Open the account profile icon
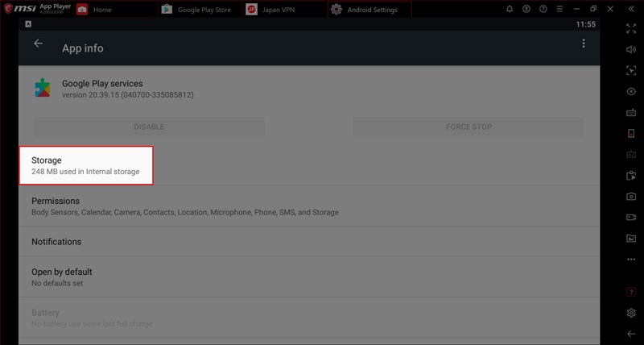This screenshot has height=345, width=644. [526, 9]
